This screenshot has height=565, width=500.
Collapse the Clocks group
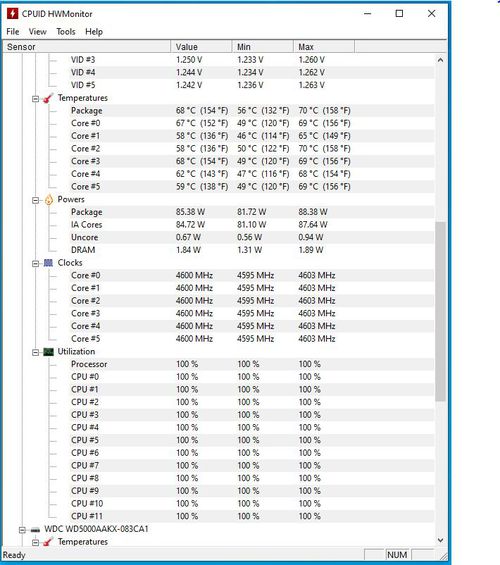[x=35, y=264]
